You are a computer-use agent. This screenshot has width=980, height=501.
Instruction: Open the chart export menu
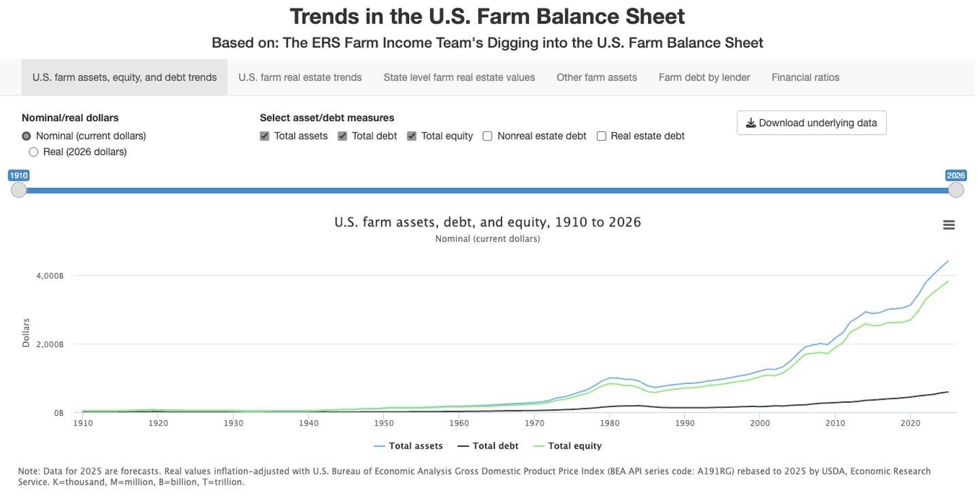click(x=949, y=224)
